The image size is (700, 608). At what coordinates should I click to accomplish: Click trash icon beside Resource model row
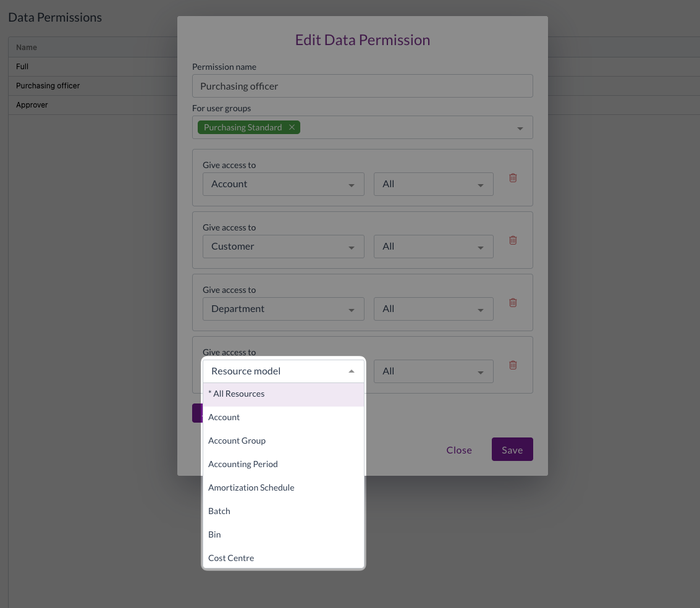[513, 365]
